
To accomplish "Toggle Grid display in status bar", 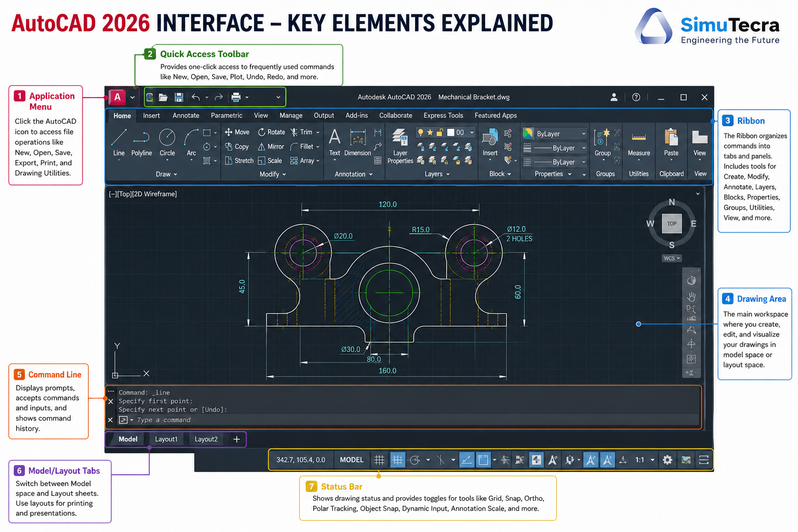I will [x=380, y=460].
